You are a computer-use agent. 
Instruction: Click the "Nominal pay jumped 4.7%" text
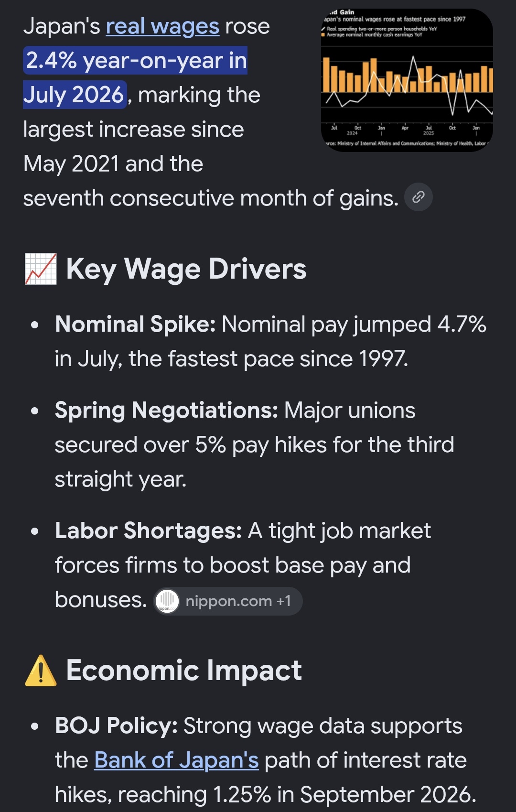pyautogui.click(x=354, y=324)
